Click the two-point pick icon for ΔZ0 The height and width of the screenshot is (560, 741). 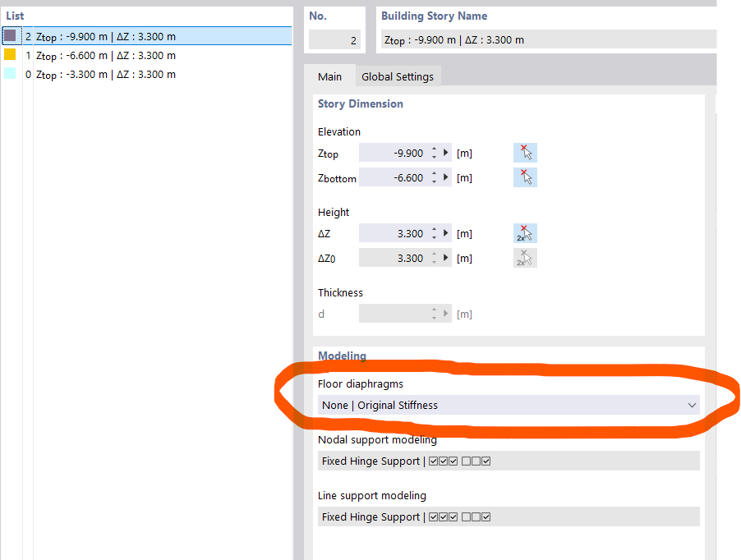pos(525,258)
